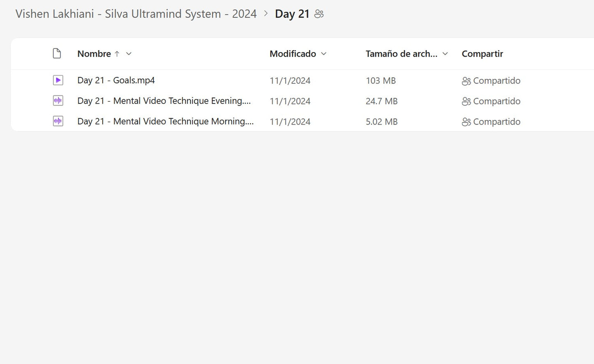This screenshot has width=594, height=364.
Task: Click the ascending sort arrow next to Nombre
Action: pos(117,54)
